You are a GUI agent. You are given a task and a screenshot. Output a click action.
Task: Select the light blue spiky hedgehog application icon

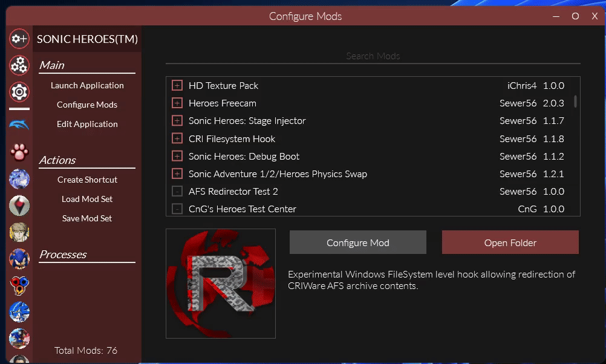click(x=19, y=312)
